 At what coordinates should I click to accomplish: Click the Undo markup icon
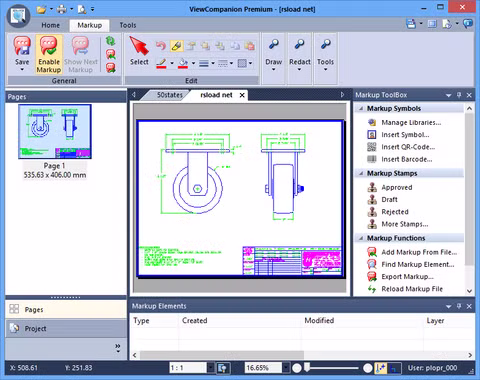pyautogui.click(x=161, y=46)
